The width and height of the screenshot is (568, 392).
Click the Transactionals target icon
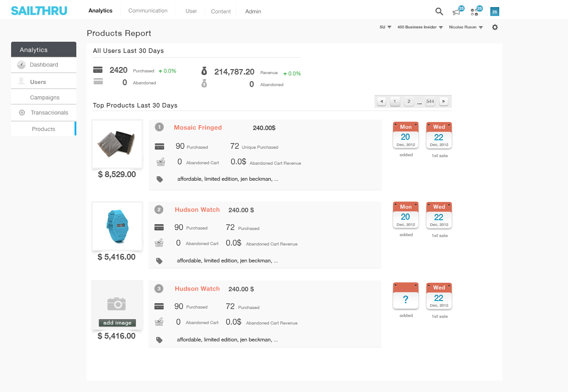[x=22, y=113]
